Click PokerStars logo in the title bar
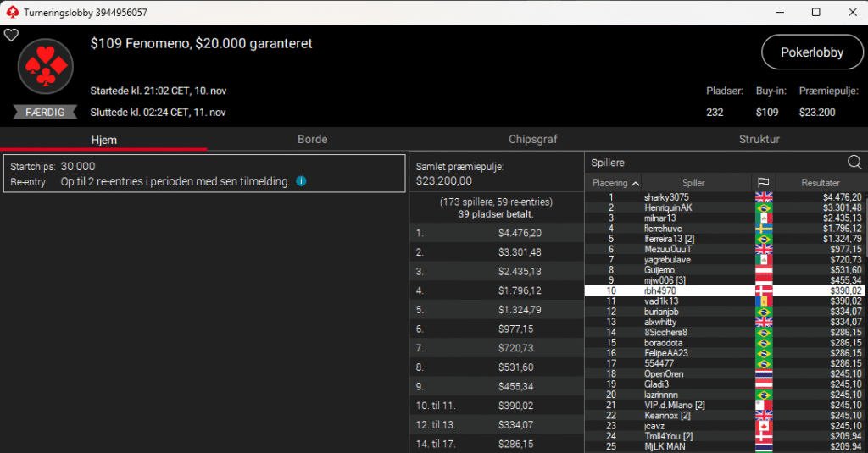868x453 pixels. point(11,12)
